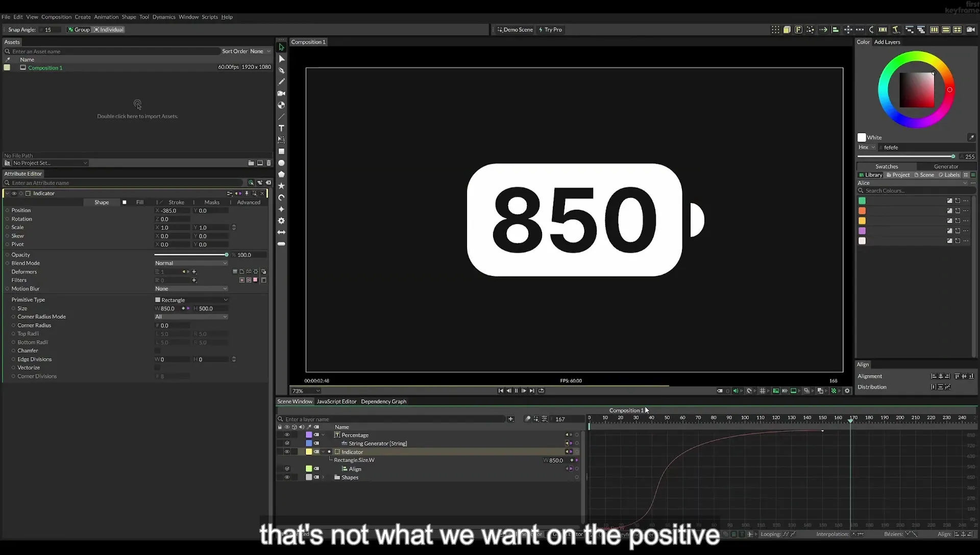
Task: Select the Text tool in toolbar
Action: pyautogui.click(x=281, y=128)
